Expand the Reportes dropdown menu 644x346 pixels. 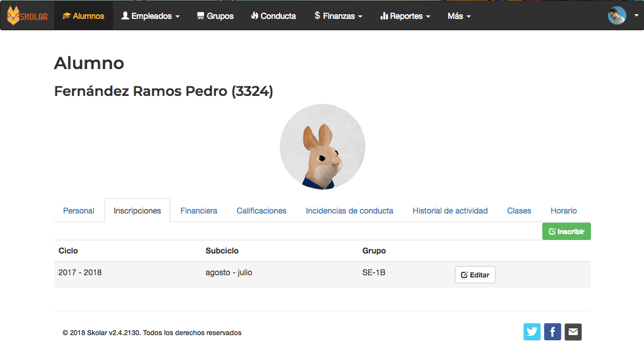[405, 16]
